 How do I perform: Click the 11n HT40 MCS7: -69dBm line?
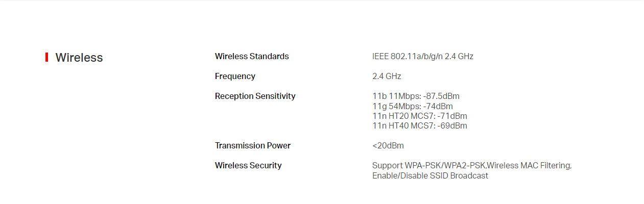420,125
